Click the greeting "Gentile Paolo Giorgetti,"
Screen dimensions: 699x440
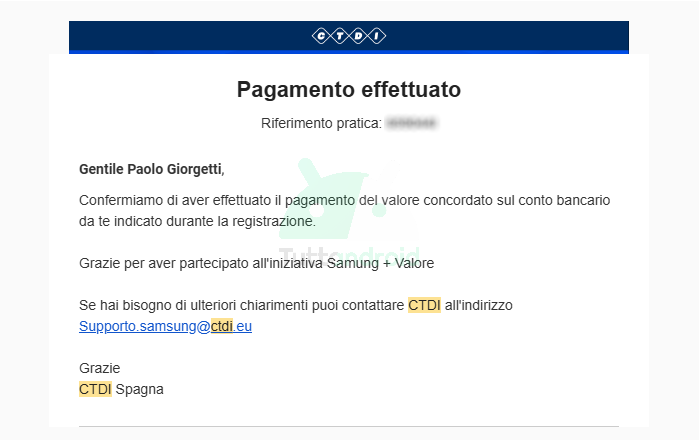click(x=152, y=169)
